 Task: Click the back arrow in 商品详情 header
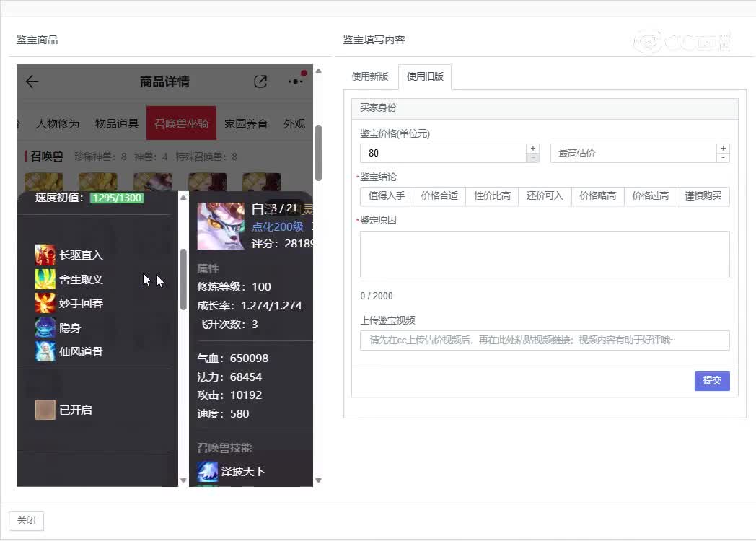pyautogui.click(x=32, y=82)
